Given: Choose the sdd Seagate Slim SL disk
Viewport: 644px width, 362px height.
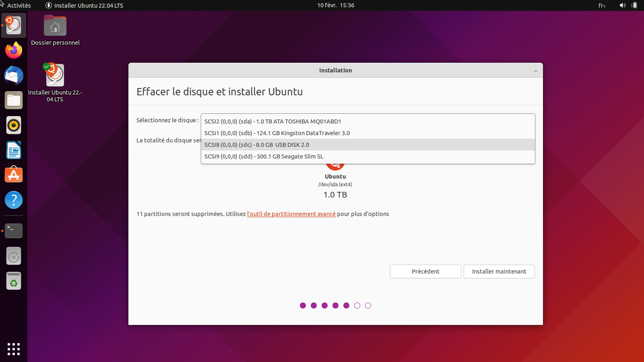Looking at the screenshot, I should tap(368, 156).
